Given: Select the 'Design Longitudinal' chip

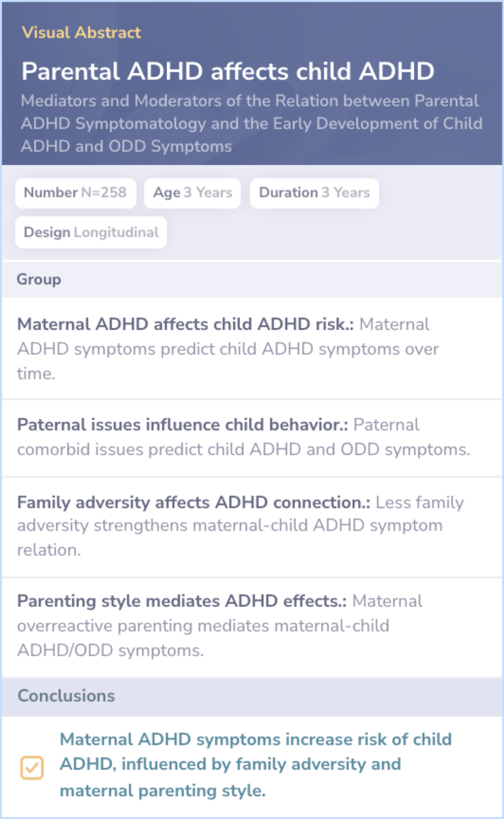Looking at the screenshot, I should pos(91,232).
